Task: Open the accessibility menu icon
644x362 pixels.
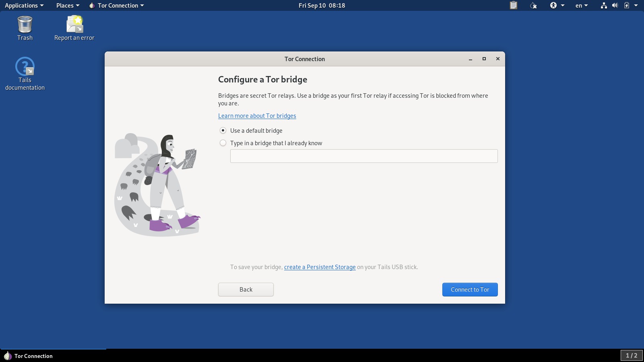Action: coord(553,5)
